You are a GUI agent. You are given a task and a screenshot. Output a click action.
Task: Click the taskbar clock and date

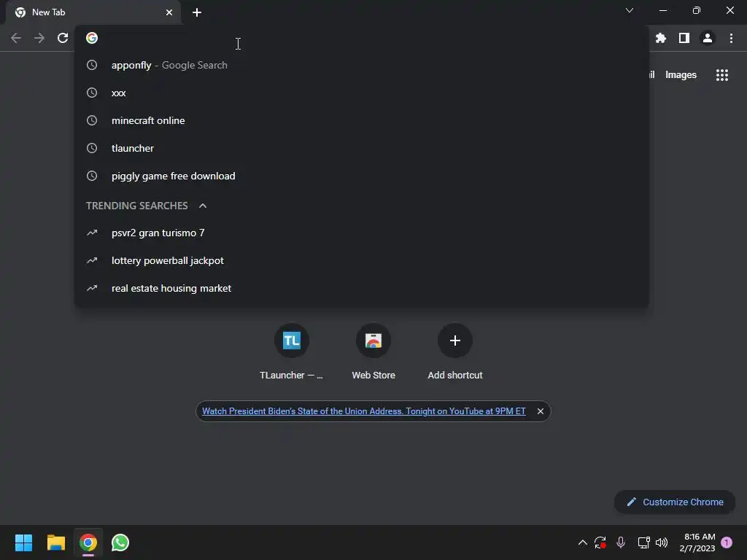[697, 542]
